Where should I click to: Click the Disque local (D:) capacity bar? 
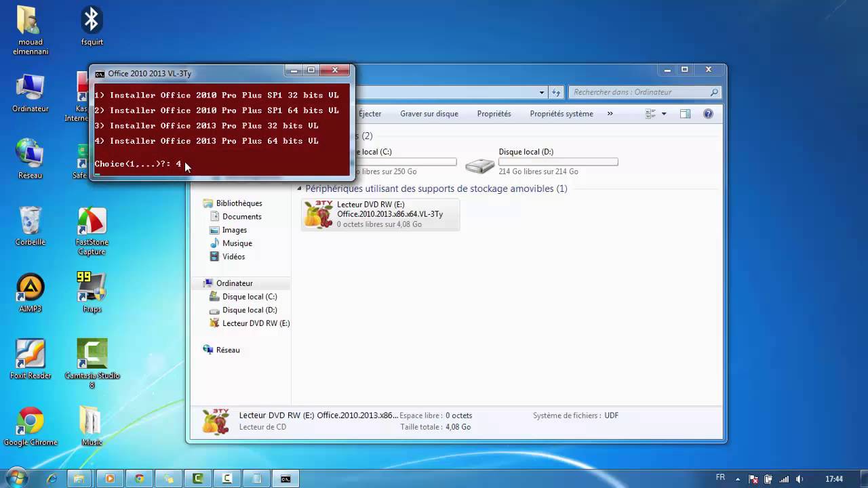click(x=558, y=162)
